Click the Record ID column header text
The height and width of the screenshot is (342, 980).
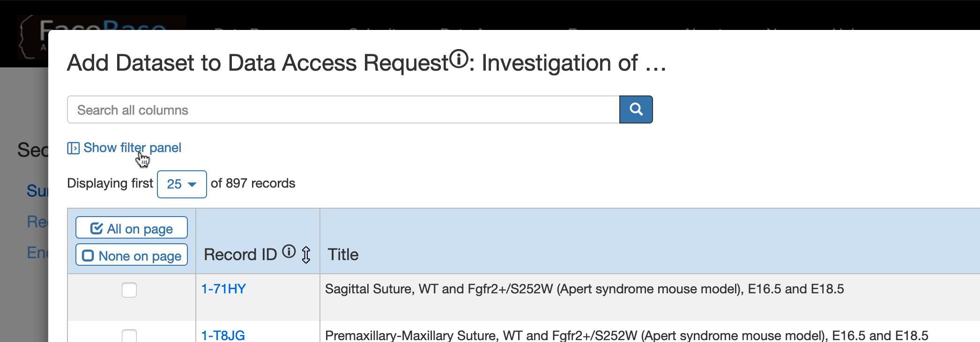[240, 255]
